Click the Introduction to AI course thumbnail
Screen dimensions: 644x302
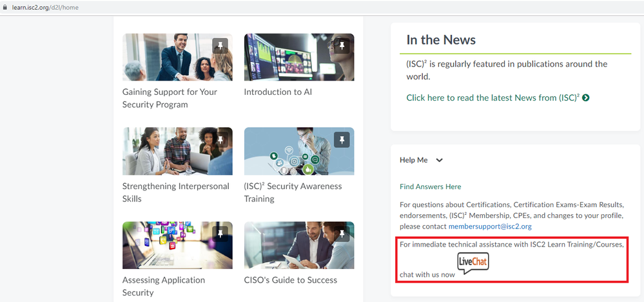[x=298, y=57]
